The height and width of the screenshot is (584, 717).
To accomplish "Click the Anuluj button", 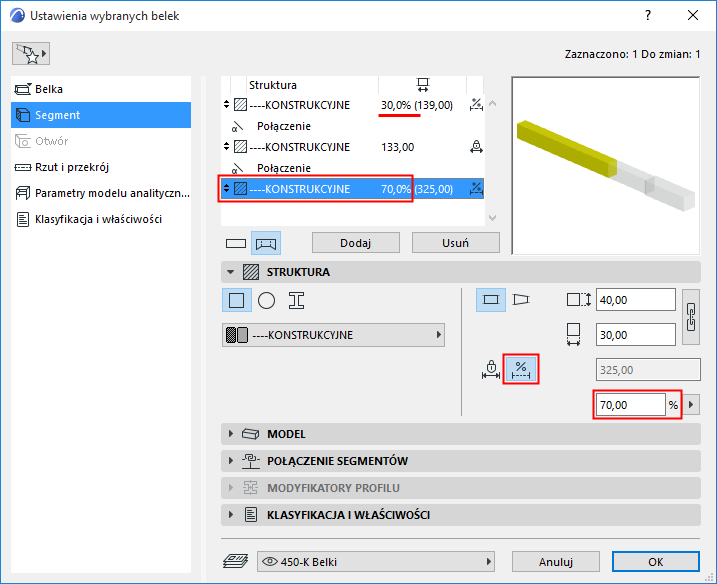I will click(556, 562).
